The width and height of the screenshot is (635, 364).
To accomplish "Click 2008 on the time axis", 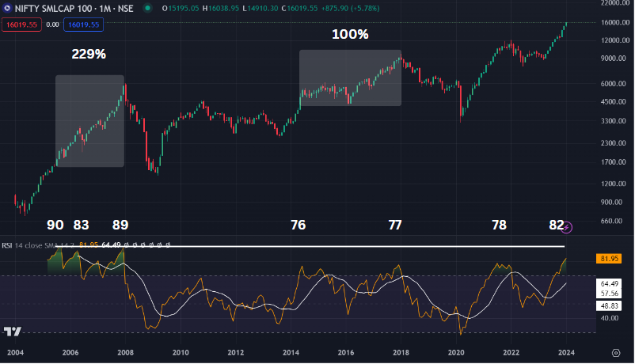I will (x=126, y=353).
